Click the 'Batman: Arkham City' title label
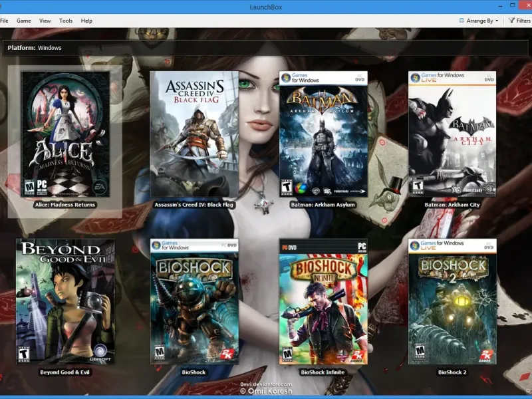Viewport: 532px width, 399px height. click(452, 205)
